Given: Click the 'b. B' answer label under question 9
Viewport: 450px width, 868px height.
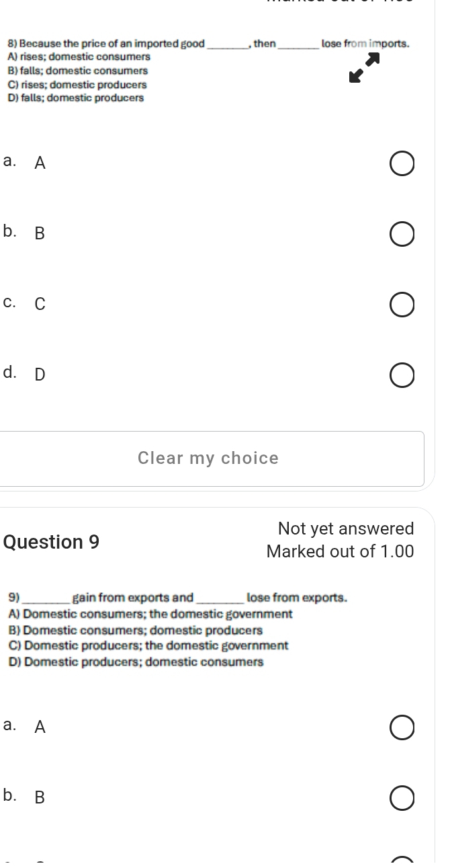Looking at the screenshot, I should click(x=25, y=797).
